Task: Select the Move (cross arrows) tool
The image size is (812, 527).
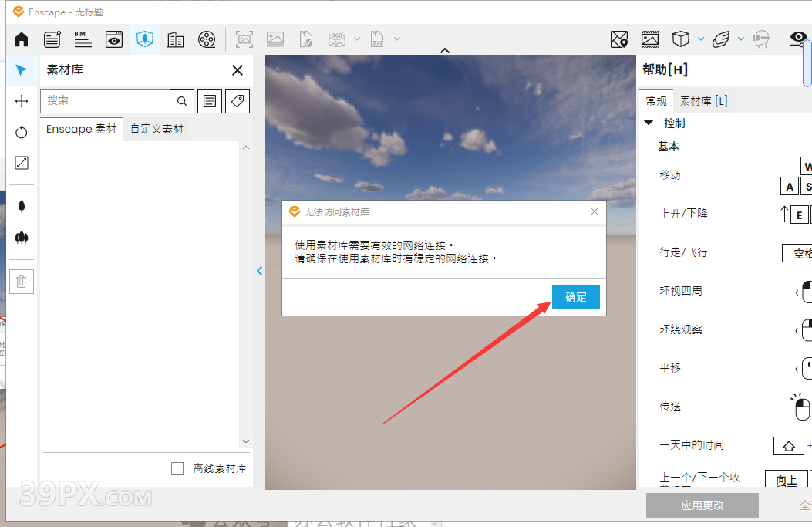Action: pos(22,100)
